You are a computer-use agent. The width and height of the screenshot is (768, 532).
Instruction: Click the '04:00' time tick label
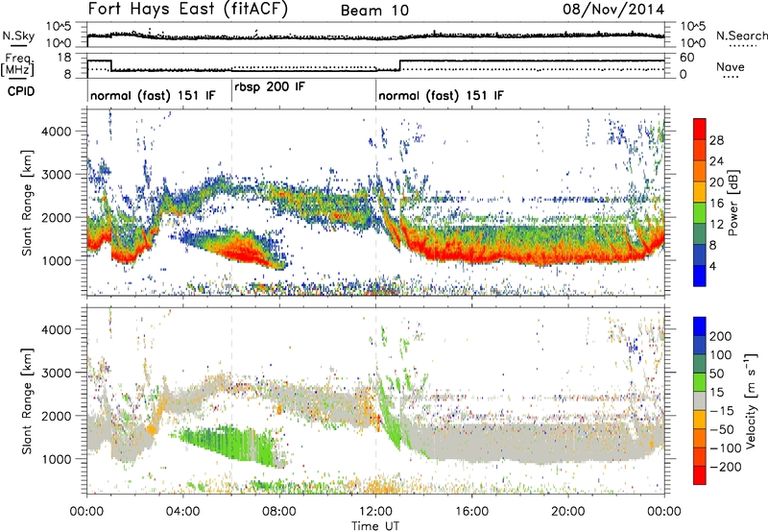click(x=182, y=512)
